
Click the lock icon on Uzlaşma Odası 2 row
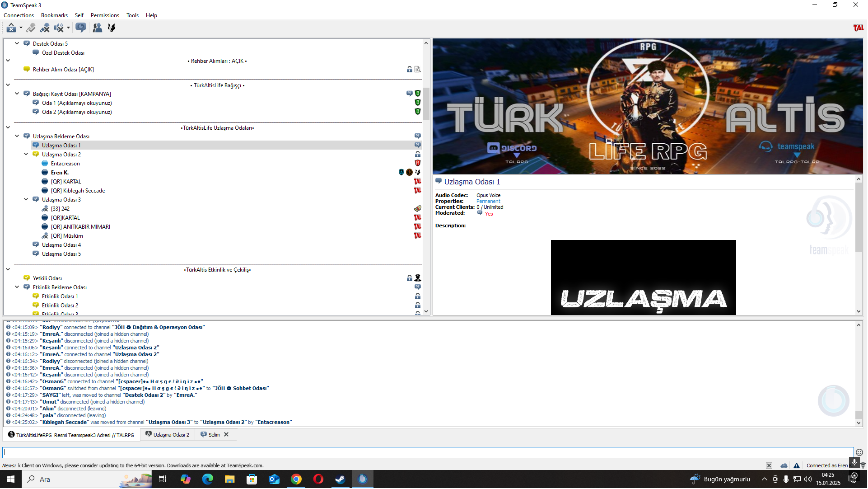coord(418,155)
